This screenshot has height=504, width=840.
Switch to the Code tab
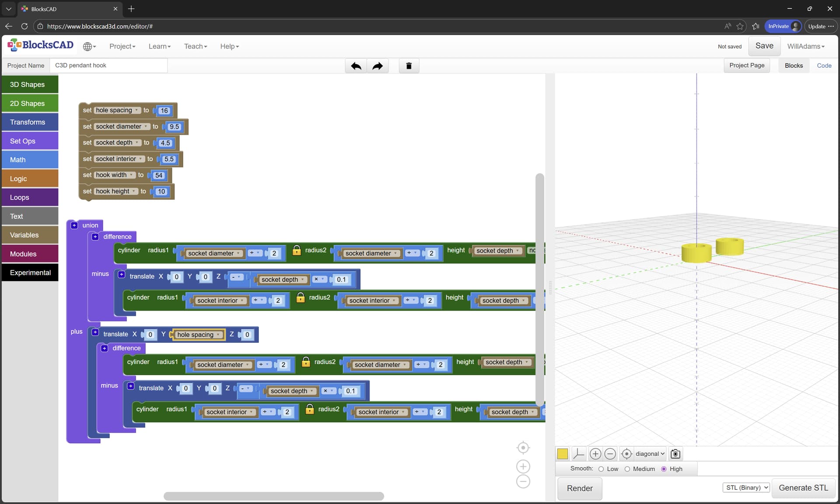tap(824, 66)
